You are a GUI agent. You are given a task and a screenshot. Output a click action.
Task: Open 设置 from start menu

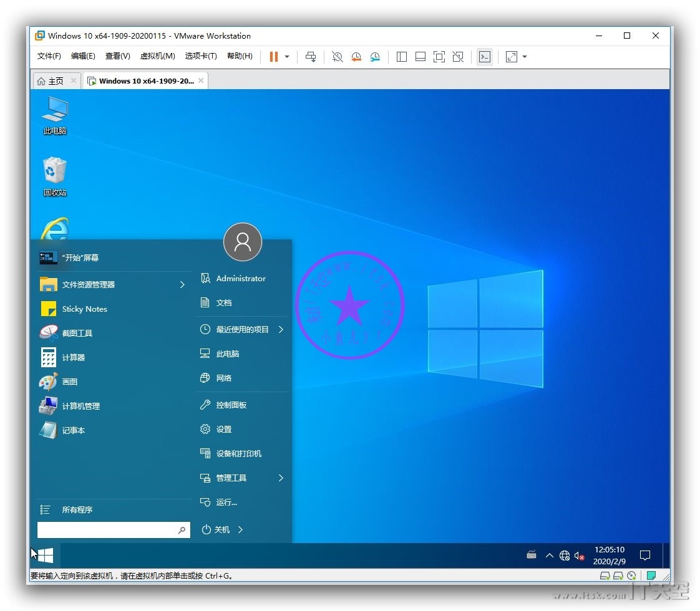[243, 429]
